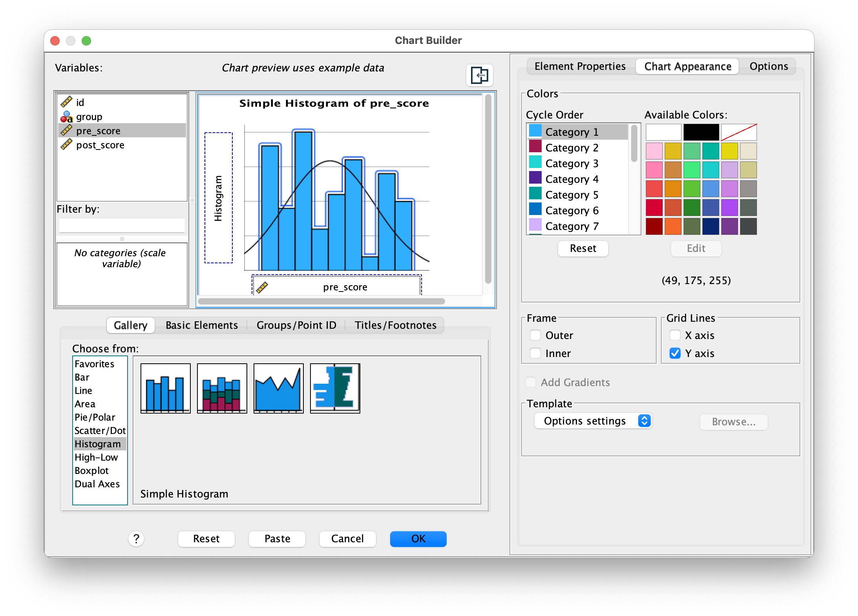
Task: Enable the X axis grid lines checkbox
Action: point(675,335)
